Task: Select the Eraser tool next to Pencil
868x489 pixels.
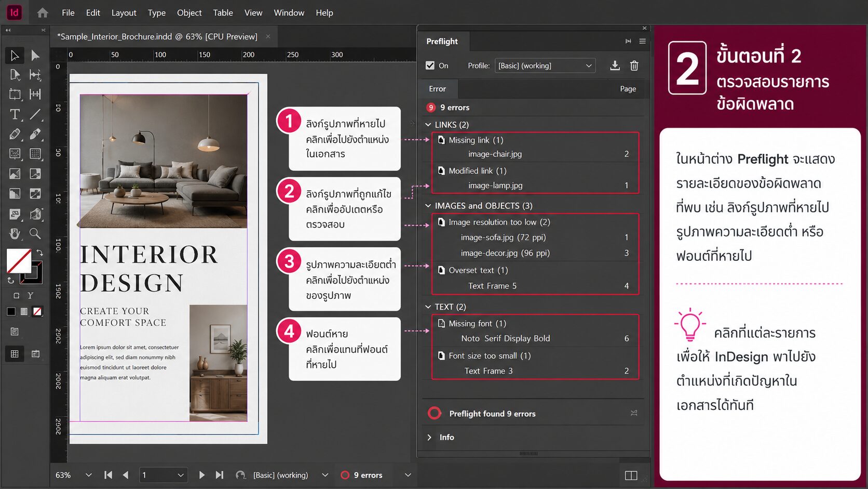Action: point(35,134)
